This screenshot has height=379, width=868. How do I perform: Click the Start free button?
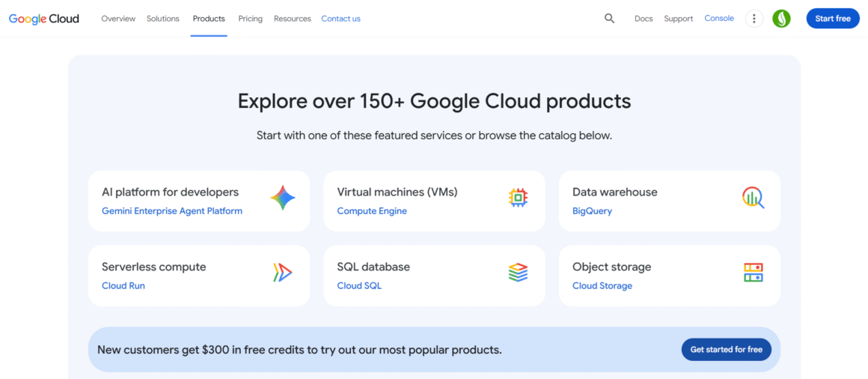tap(833, 19)
